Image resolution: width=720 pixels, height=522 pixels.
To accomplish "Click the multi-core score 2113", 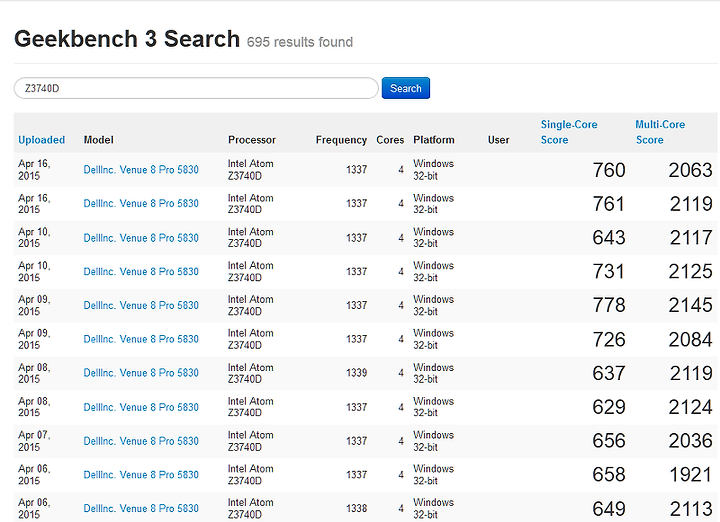I will 691,509.
